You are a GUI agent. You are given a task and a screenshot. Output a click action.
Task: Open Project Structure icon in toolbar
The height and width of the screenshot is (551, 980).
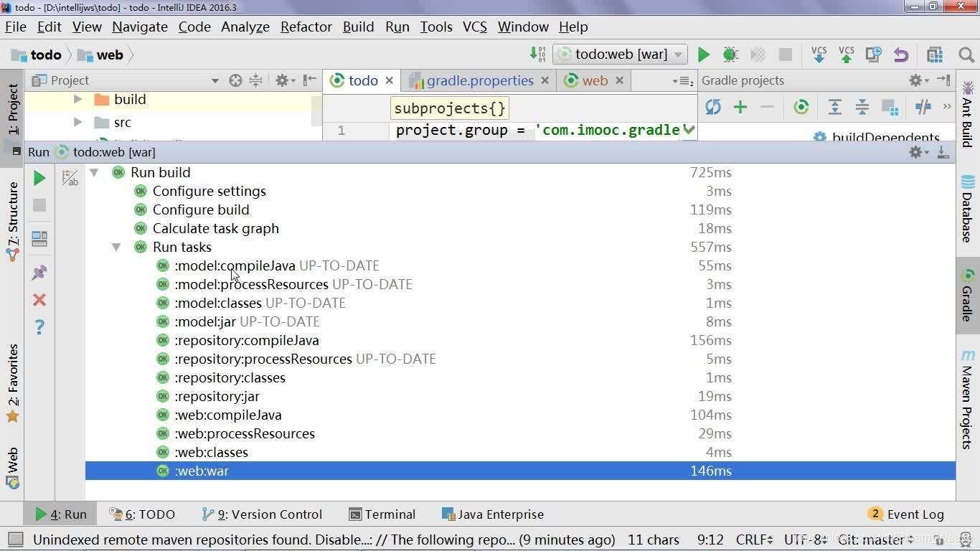tap(934, 55)
